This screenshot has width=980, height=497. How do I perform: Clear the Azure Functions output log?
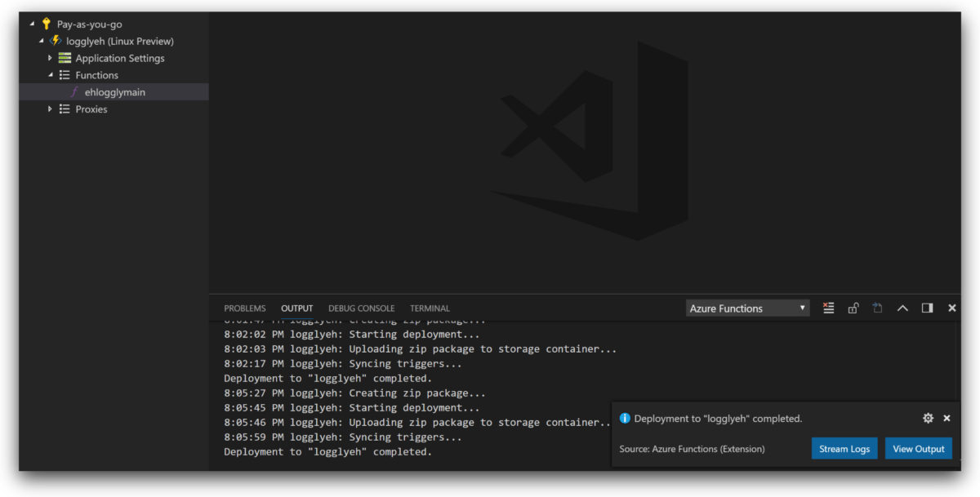click(828, 308)
